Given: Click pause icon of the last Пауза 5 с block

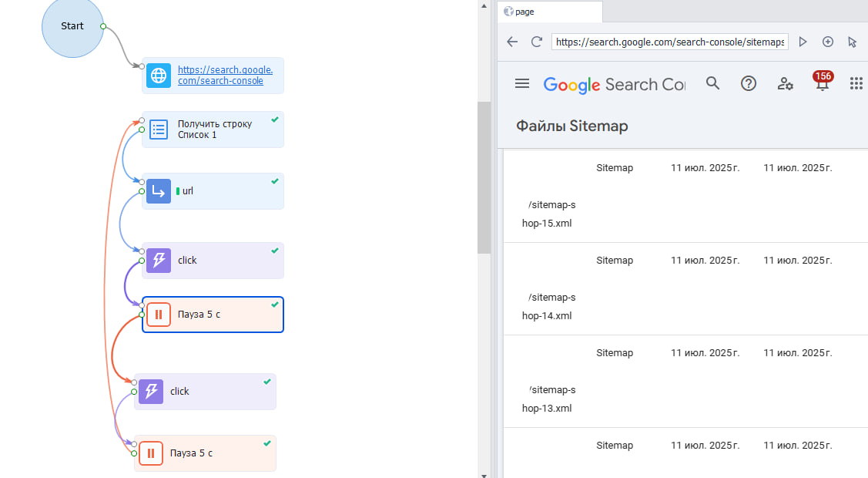Looking at the screenshot, I should [x=151, y=453].
